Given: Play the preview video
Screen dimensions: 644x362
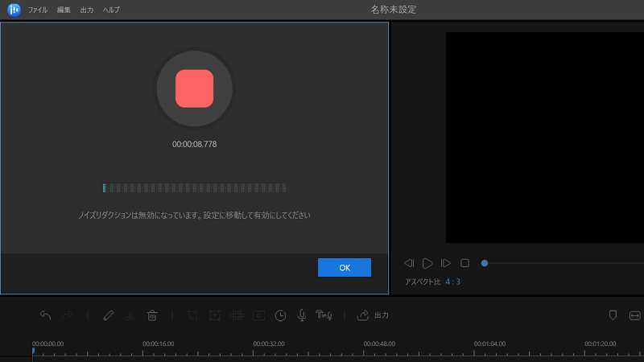Looking at the screenshot, I should point(427,263).
